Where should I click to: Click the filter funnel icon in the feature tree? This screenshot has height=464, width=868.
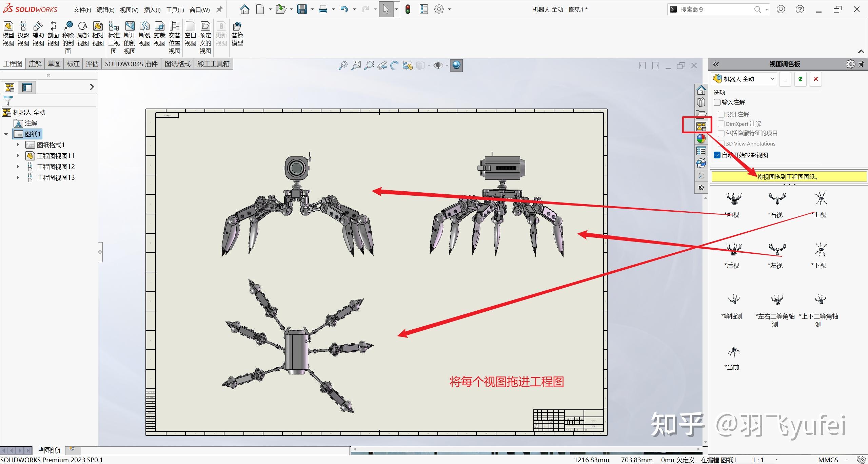[x=8, y=100]
